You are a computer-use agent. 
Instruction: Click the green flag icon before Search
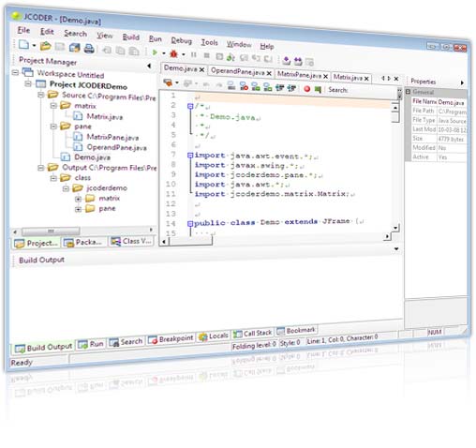pyautogui.click(x=318, y=89)
